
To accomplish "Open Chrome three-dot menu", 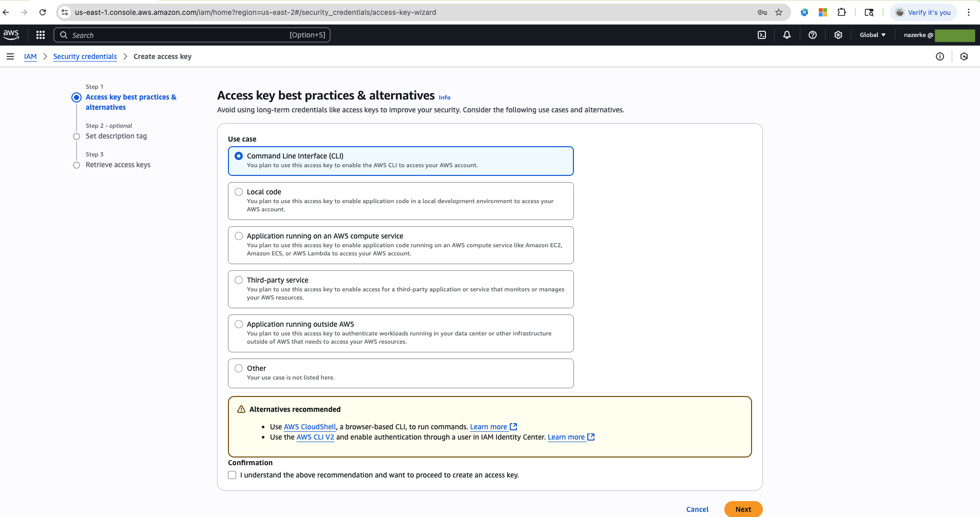I will tap(969, 12).
